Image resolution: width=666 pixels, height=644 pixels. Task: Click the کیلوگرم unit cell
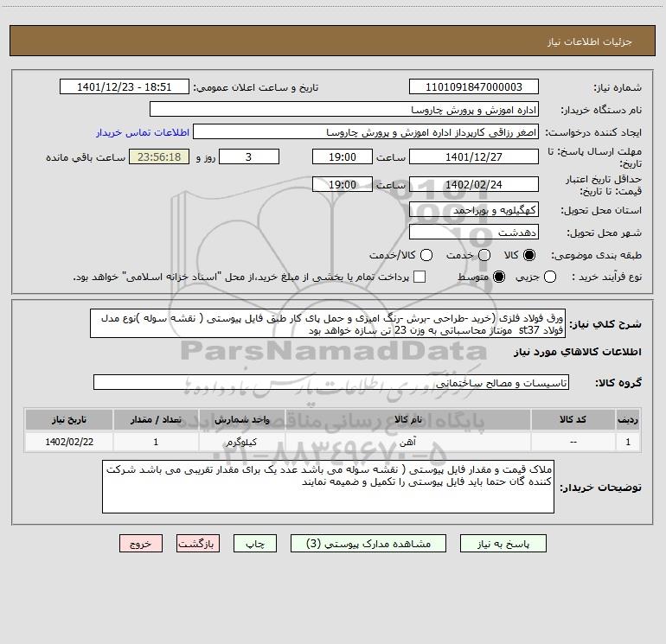tap(241, 442)
